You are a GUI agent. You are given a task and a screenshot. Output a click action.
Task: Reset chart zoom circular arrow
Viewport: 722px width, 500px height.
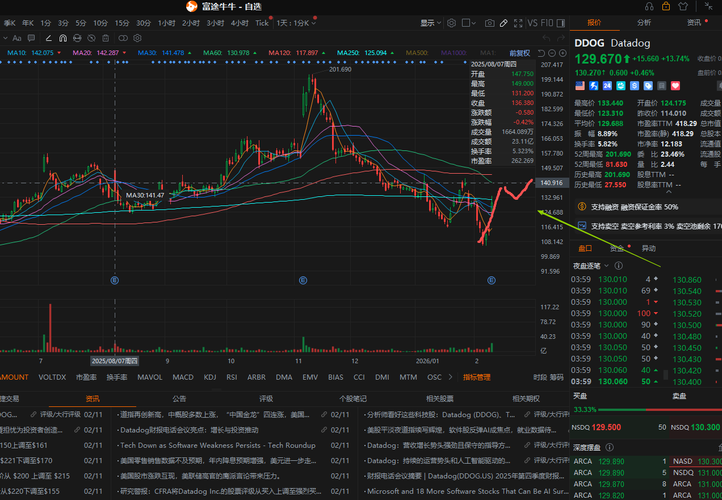click(542, 53)
